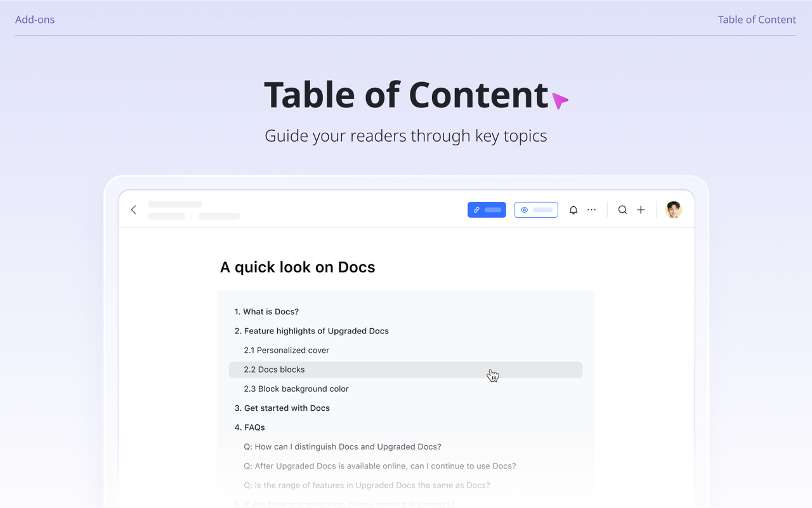Open the user profile avatar
The height and width of the screenshot is (508, 812).
[x=674, y=210]
